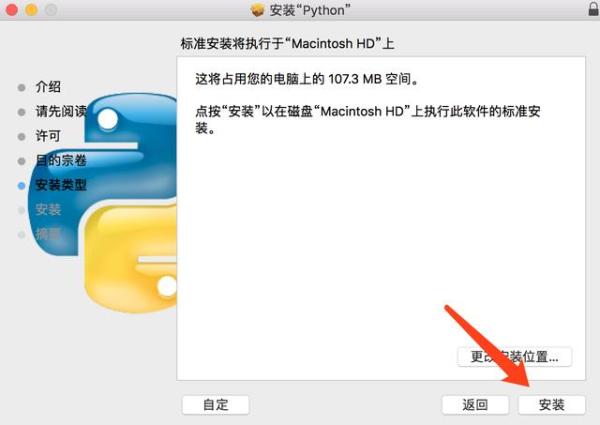Viewport: 600px width, 425px height.
Task: Select the 目的宗卷 step in sidebar
Action: 61,160
